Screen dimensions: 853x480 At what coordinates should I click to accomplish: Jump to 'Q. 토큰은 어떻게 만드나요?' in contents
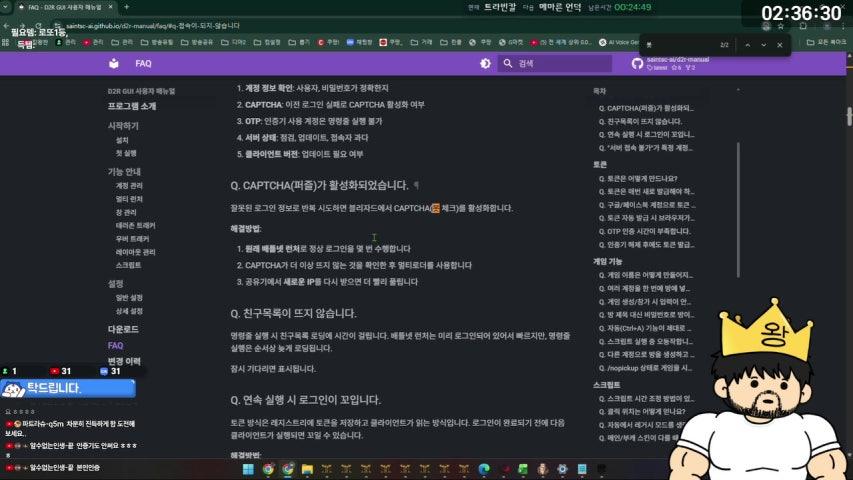[638, 179]
